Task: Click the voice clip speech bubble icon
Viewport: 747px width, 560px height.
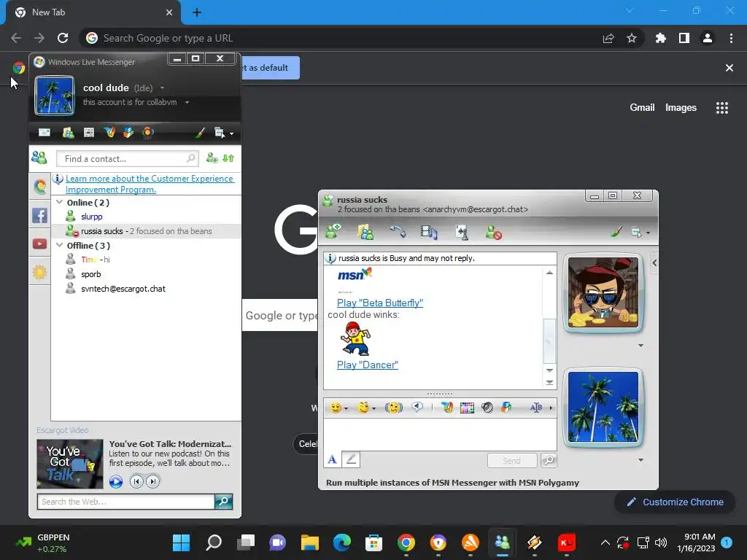Action: tap(417, 407)
